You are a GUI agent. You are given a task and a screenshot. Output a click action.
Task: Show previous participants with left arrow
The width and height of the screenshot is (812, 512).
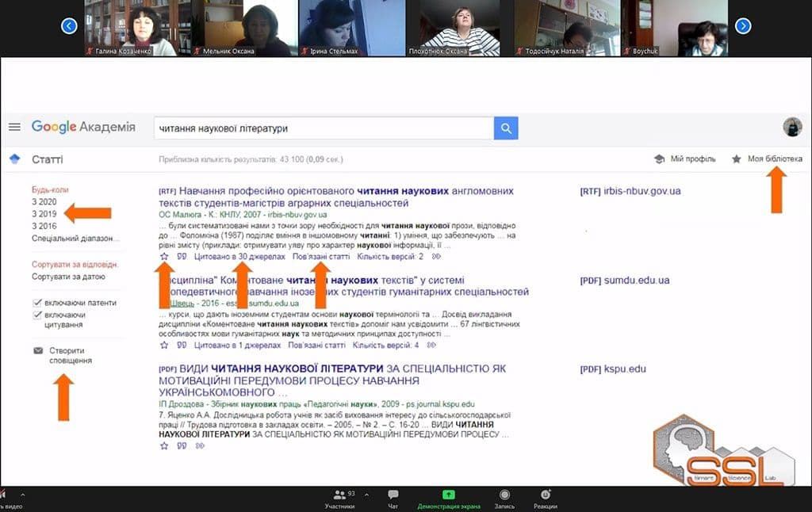tap(69, 25)
